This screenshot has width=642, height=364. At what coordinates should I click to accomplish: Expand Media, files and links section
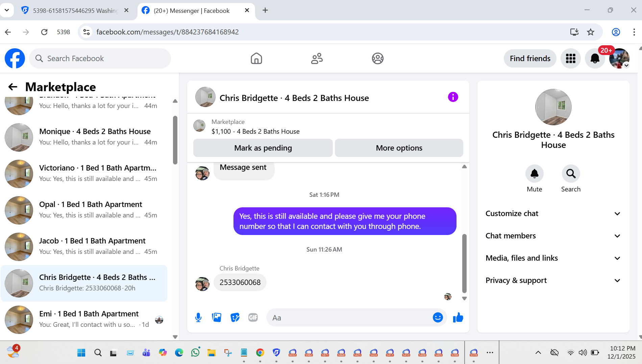(x=553, y=258)
